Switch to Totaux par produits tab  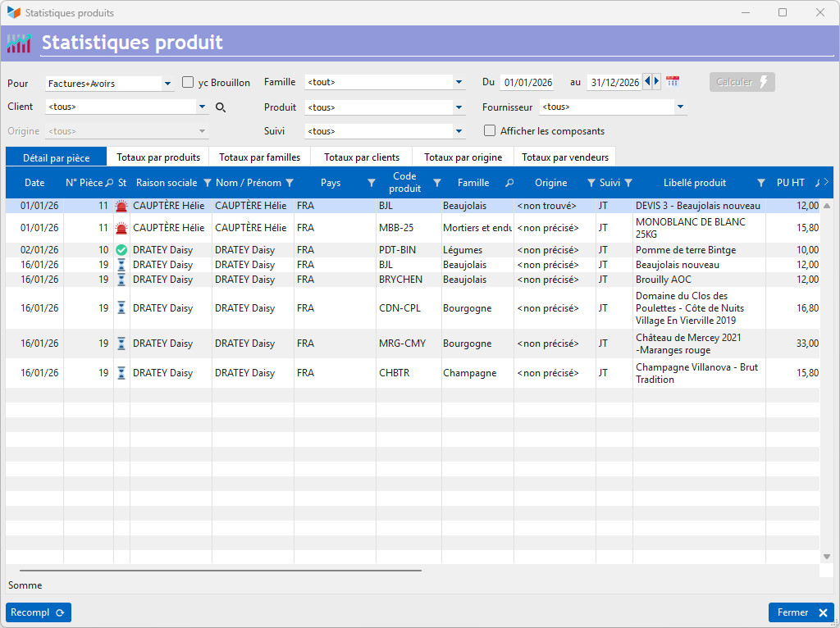158,157
